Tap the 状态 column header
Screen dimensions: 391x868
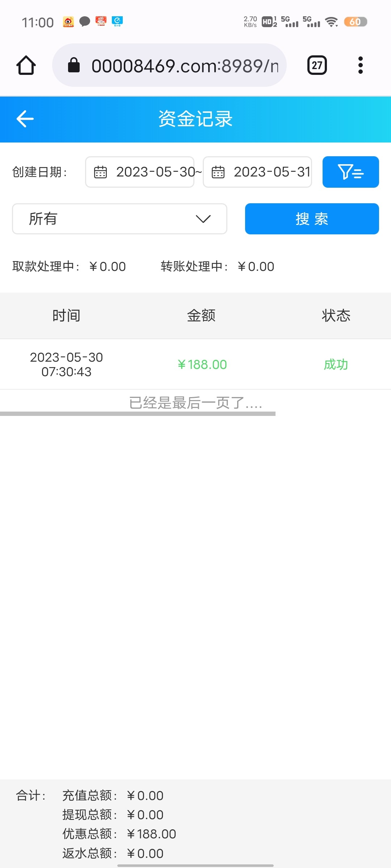pyautogui.click(x=336, y=316)
